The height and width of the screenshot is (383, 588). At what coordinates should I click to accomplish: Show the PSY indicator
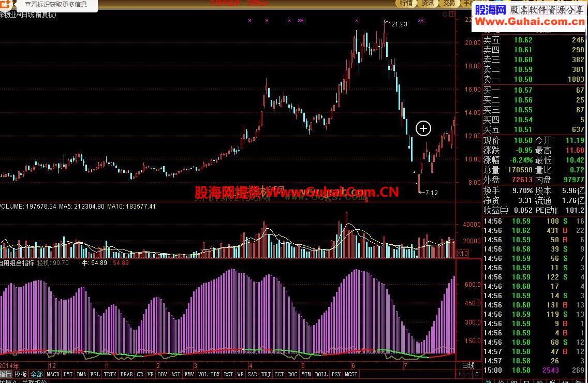pos(336,374)
